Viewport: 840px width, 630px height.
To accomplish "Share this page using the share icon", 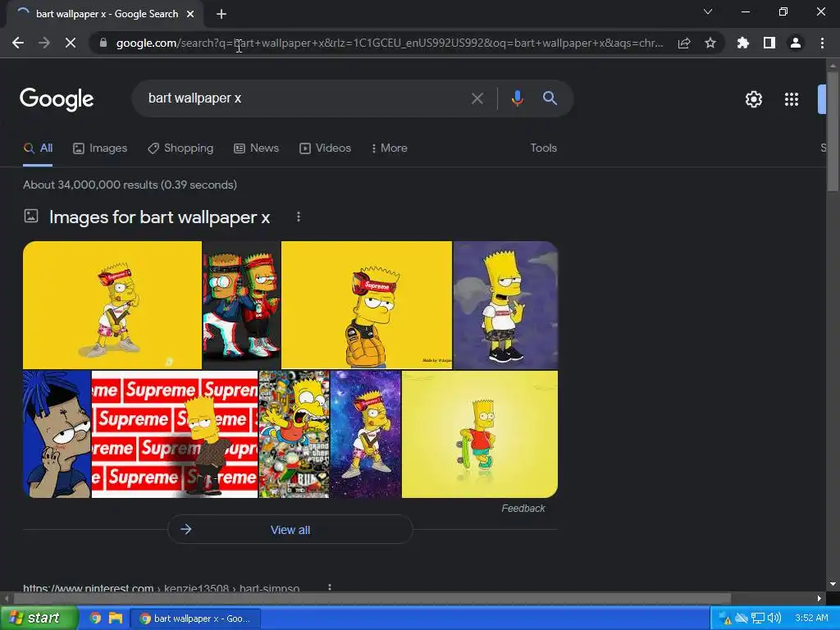I will click(684, 43).
